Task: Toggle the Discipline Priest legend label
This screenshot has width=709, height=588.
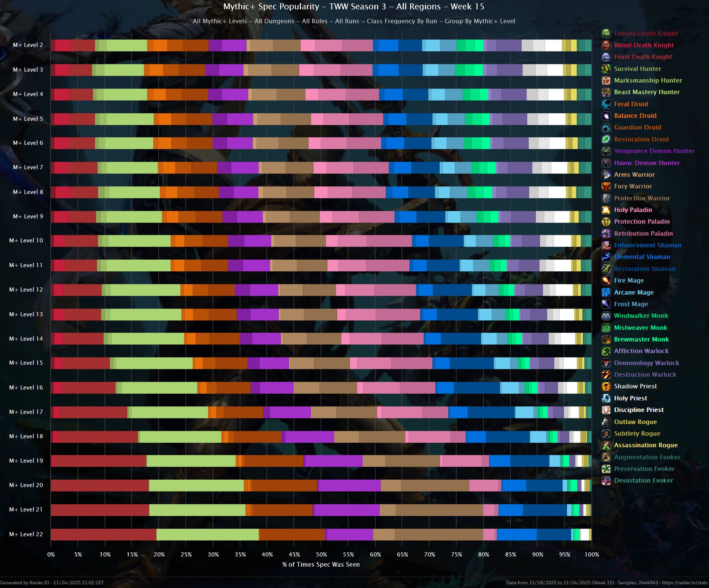Action: tap(638, 410)
